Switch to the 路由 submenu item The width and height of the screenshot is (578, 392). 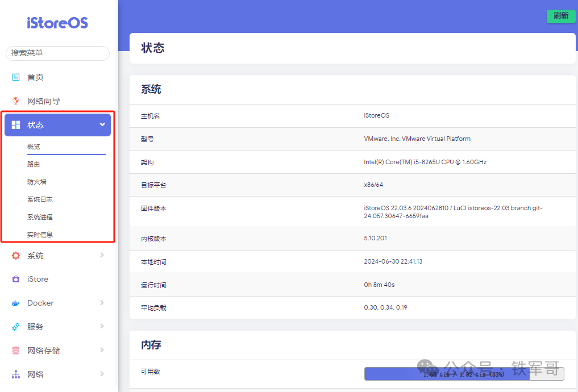(x=36, y=164)
